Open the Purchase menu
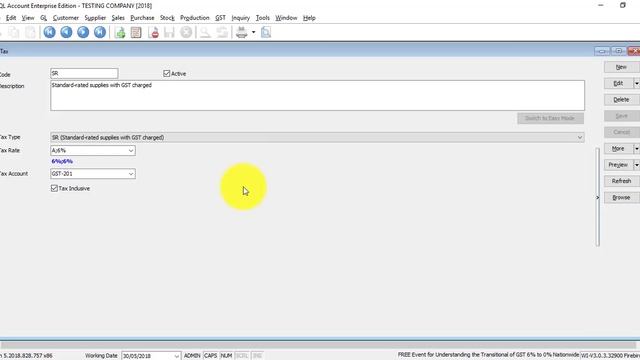The image size is (640, 360). [142, 18]
